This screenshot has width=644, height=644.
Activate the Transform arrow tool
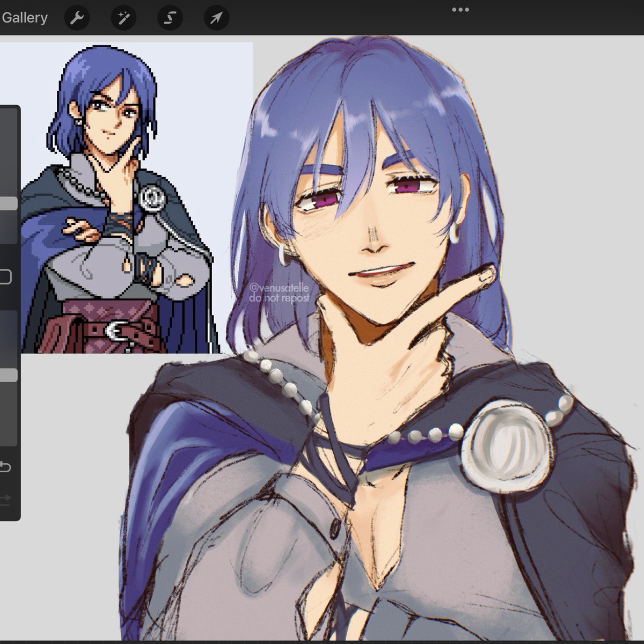pyautogui.click(x=216, y=18)
